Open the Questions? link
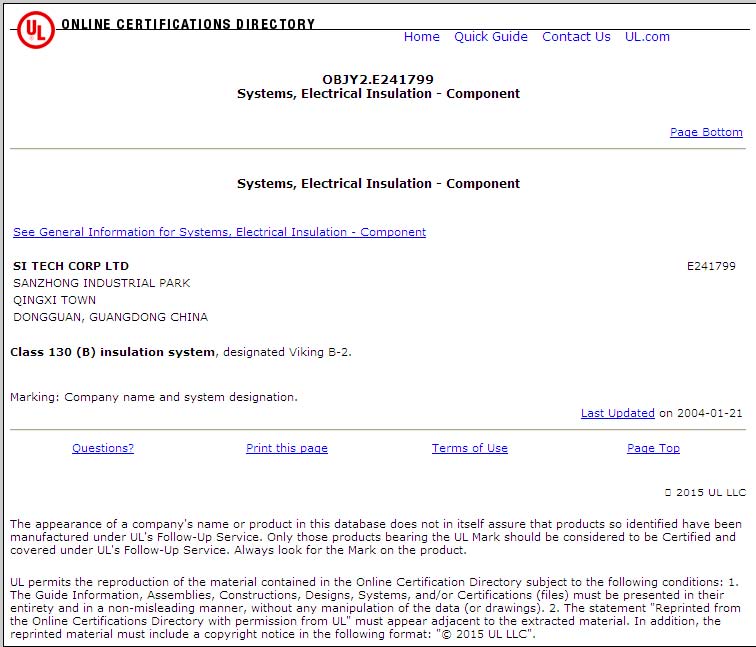This screenshot has height=647, width=756. pos(103,448)
